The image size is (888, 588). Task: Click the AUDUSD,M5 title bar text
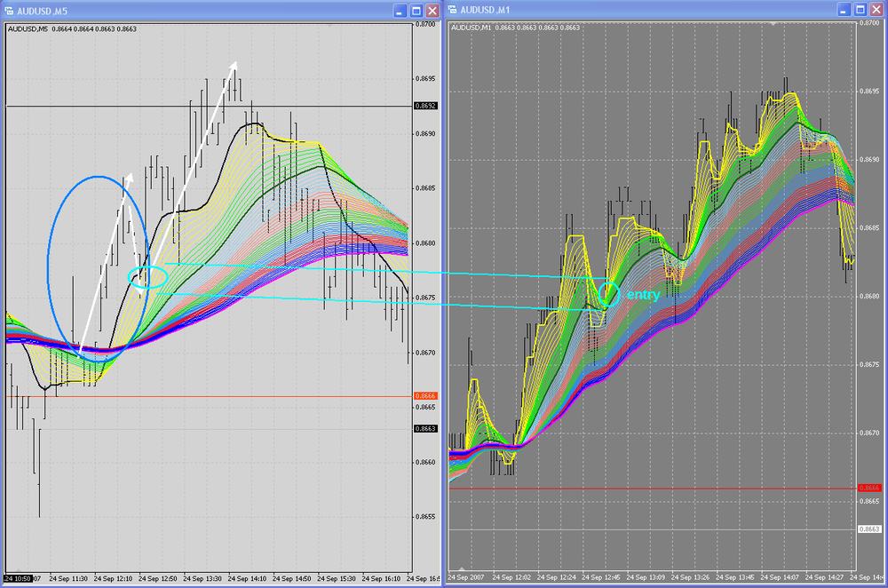(43, 12)
